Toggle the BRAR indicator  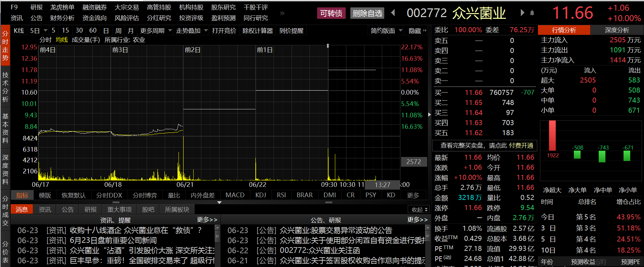pos(304,195)
